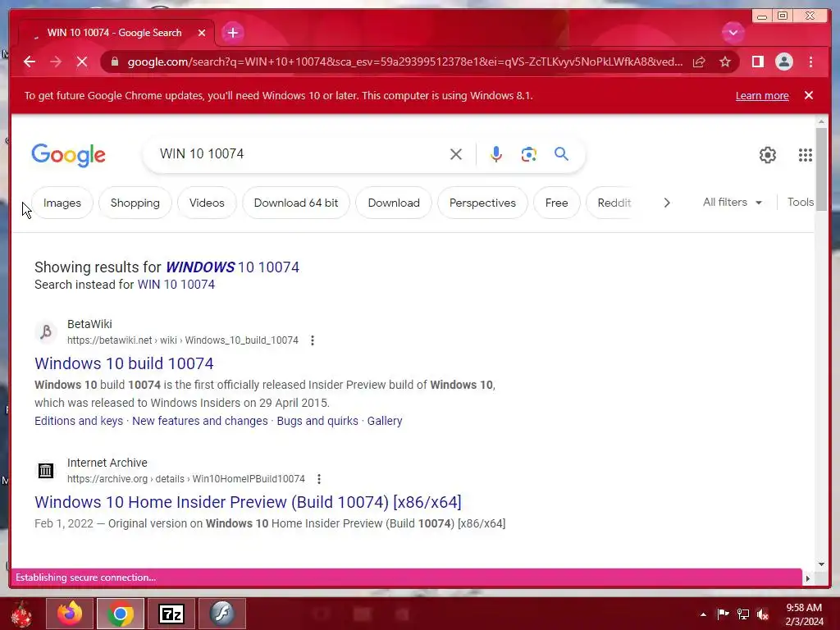Open the Chrome profile avatar
Viewport: 840px width, 630px height.
click(x=783, y=62)
